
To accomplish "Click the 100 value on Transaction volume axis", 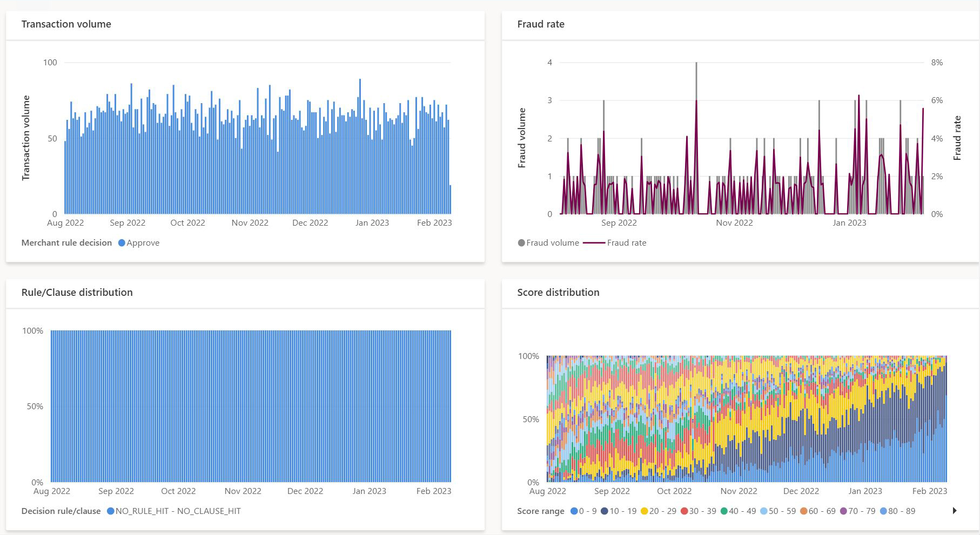I will click(x=50, y=63).
